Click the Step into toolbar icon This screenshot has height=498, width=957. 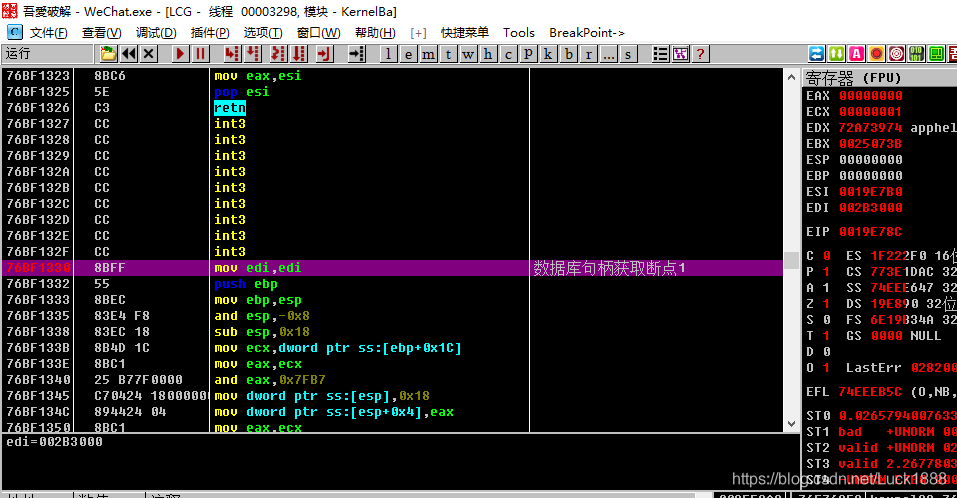[x=232, y=54]
